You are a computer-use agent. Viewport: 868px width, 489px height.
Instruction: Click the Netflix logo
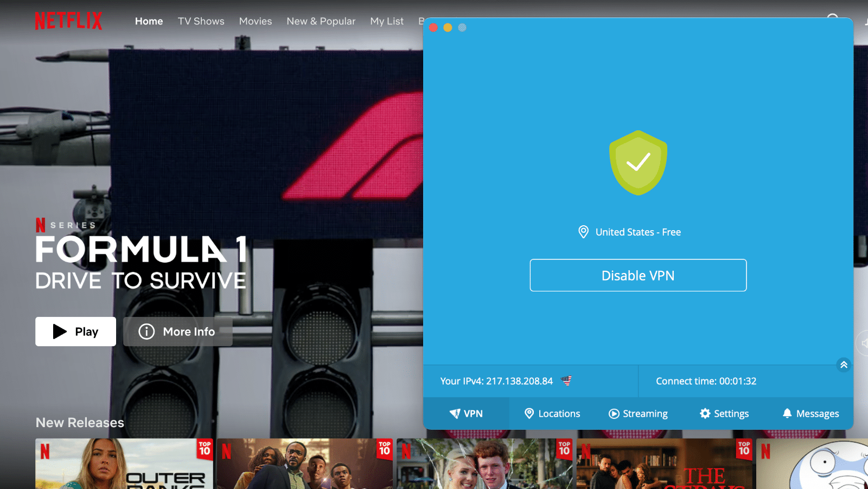point(69,21)
